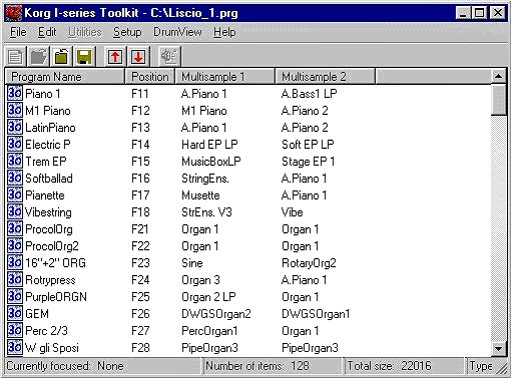Save with the floppy disk icon
The width and height of the screenshot is (511, 379).
[84, 56]
